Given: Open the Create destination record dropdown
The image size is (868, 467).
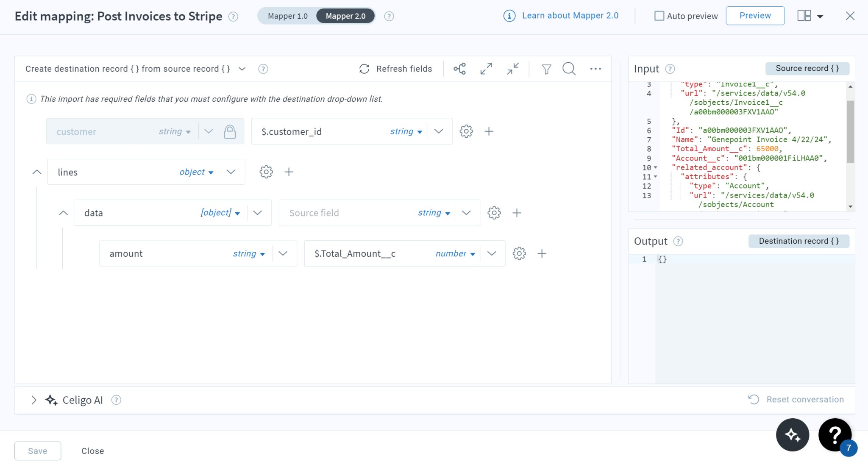Looking at the screenshot, I should click(242, 69).
